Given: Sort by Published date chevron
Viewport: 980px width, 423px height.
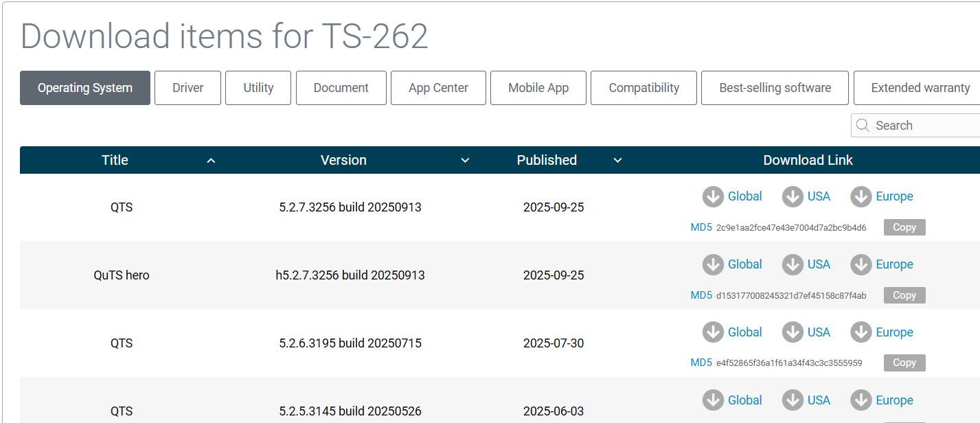Looking at the screenshot, I should 617,161.
